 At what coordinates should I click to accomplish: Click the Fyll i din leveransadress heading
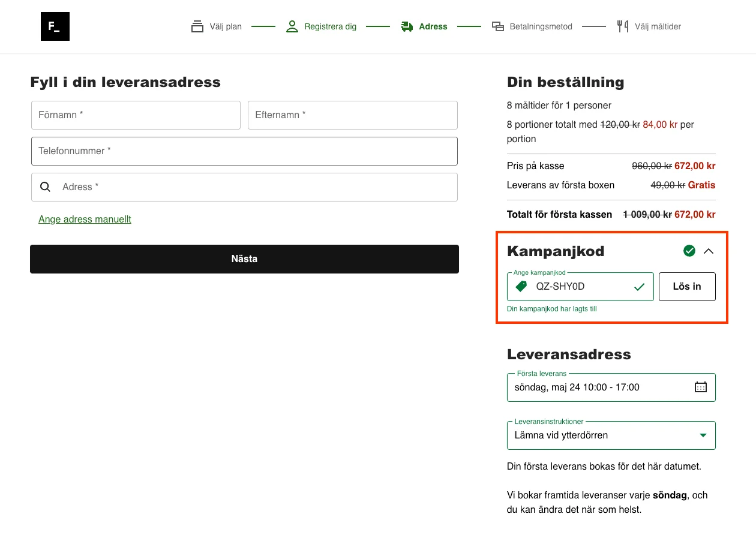pyautogui.click(x=125, y=82)
